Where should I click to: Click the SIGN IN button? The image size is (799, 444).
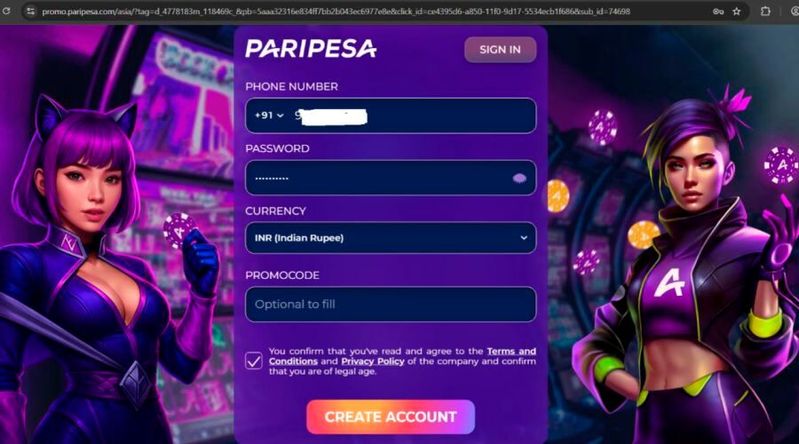pos(500,49)
